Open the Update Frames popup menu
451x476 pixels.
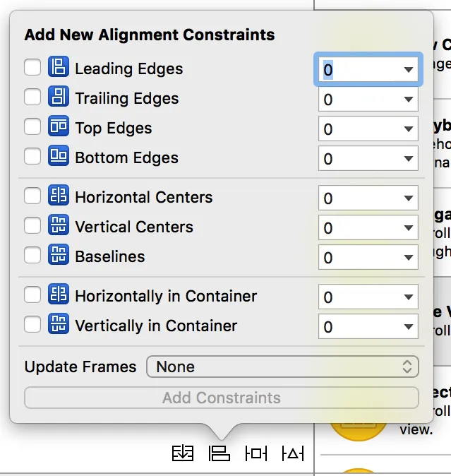coord(282,367)
